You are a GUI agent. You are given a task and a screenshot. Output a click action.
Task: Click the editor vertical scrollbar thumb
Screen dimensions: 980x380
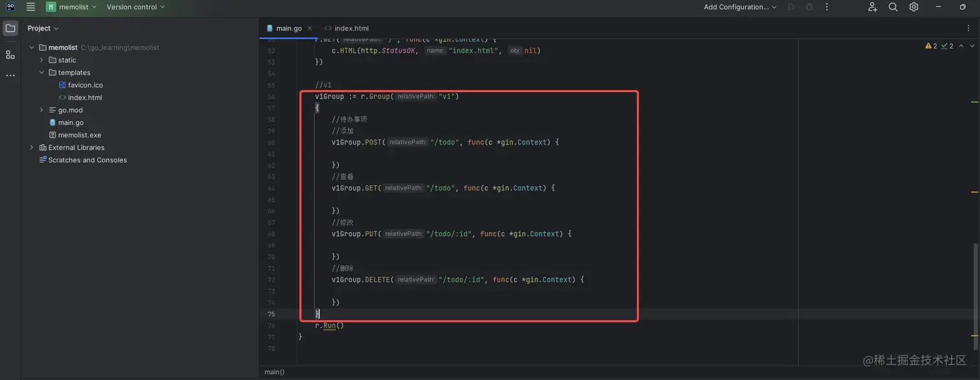[975, 297]
